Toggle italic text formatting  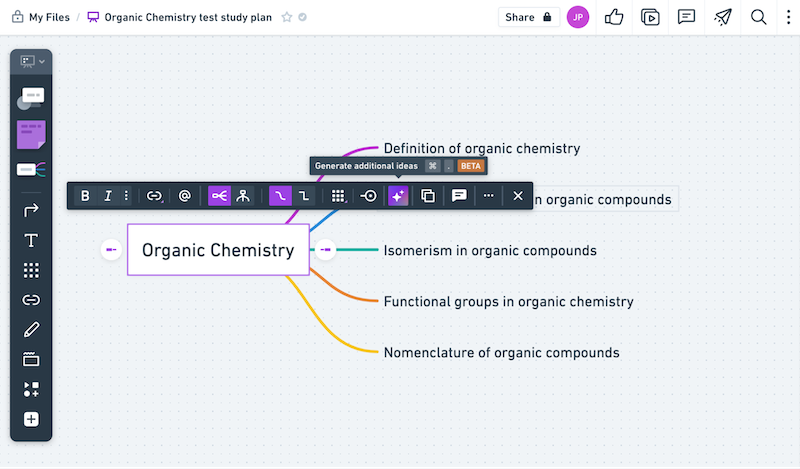[x=107, y=196]
